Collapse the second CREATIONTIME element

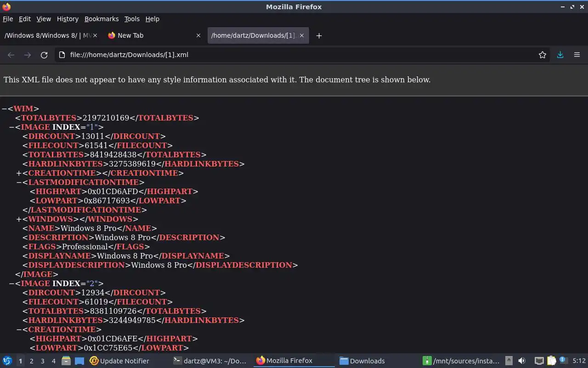[x=19, y=329]
